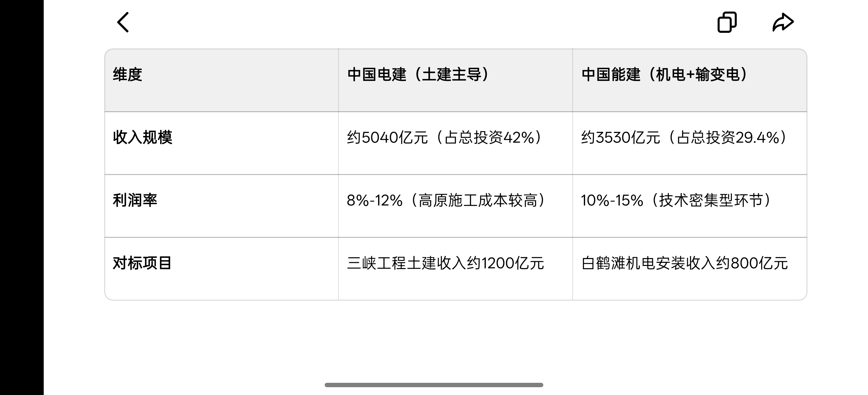
Task: Tap the back arrow icon
Action: 123,22
